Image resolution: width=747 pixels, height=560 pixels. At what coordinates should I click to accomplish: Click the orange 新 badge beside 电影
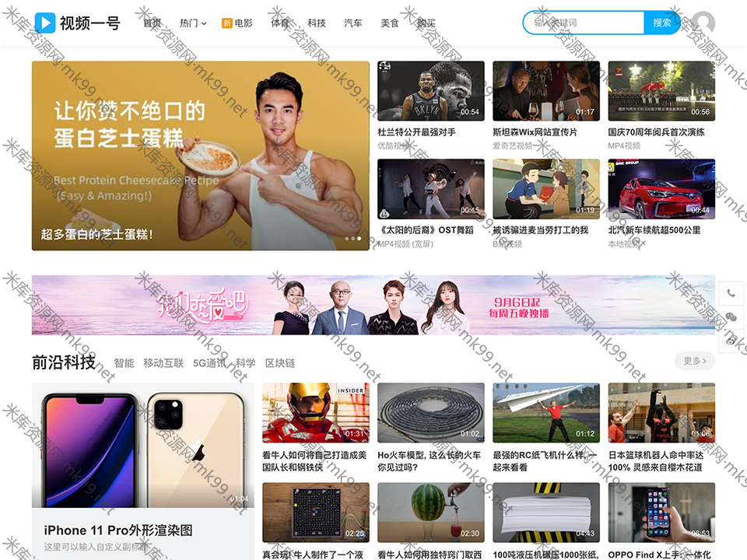[x=226, y=23]
